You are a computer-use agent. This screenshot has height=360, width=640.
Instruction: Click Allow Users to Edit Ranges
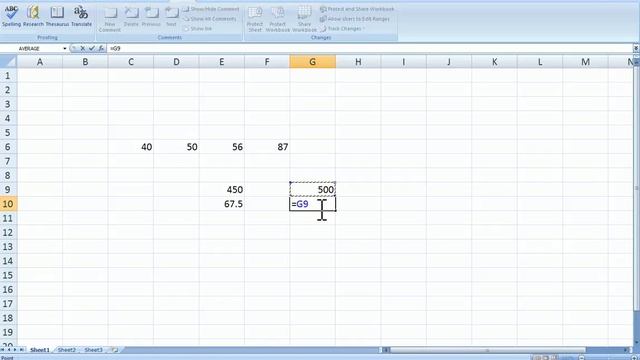(x=355, y=19)
